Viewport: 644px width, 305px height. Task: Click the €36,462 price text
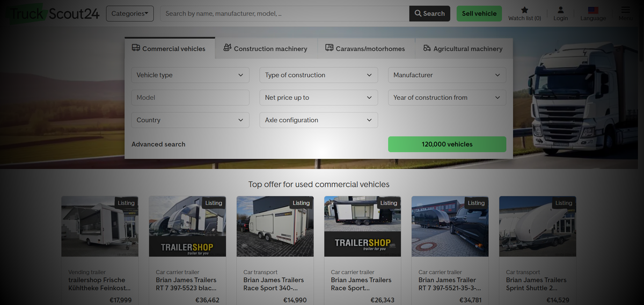point(207,300)
